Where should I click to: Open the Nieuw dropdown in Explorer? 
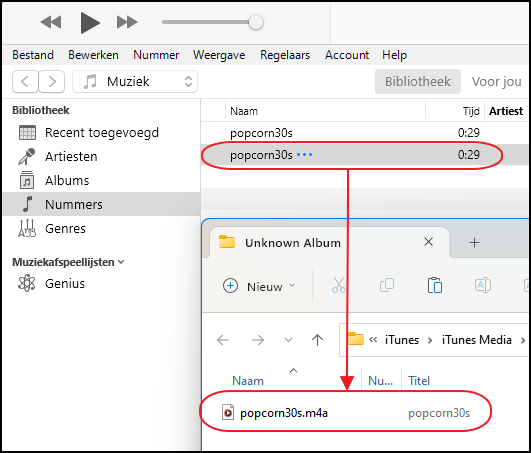[x=259, y=286]
